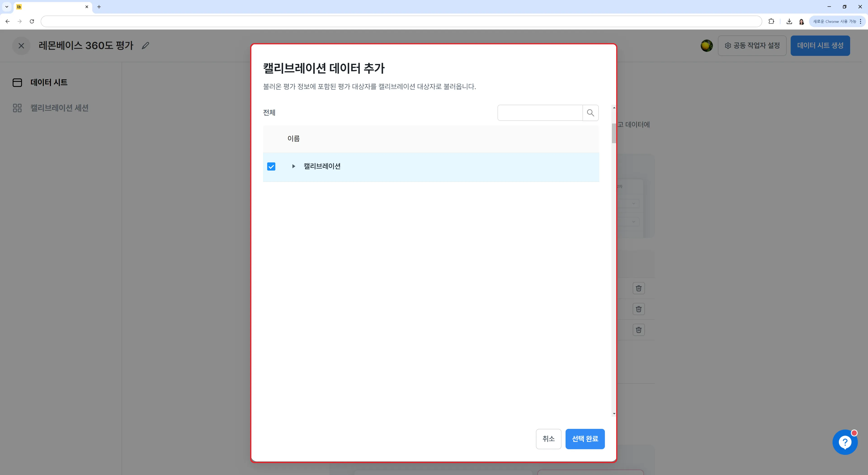Click the 캘리브레이션 row name text

pyautogui.click(x=322, y=166)
